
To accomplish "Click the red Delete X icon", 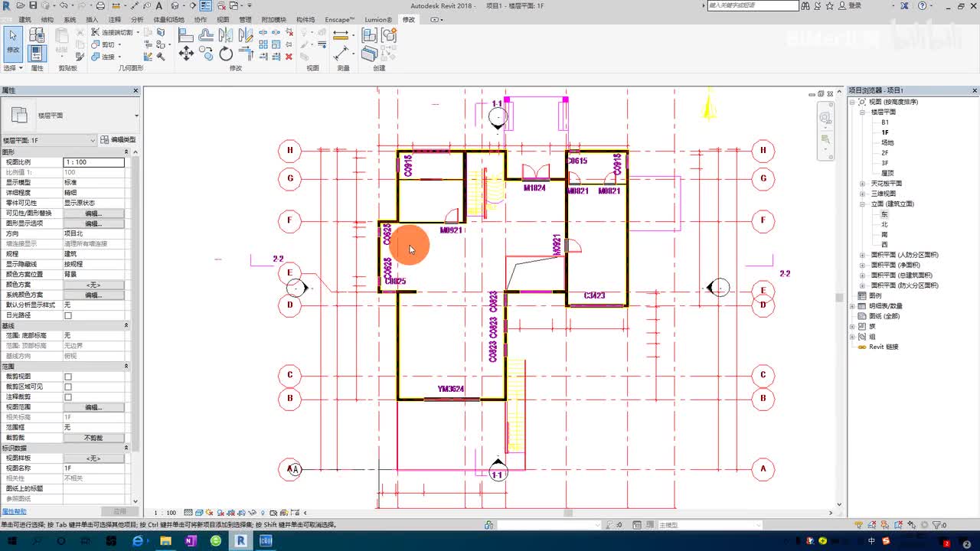I will 289,57.
